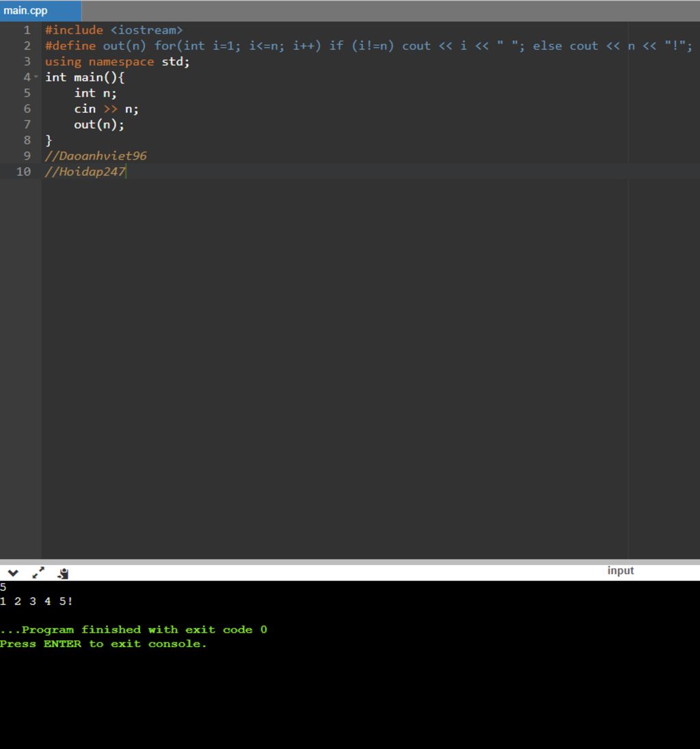The image size is (700, 749).
Task: Click the clear console icon
Action: point(63,573)
